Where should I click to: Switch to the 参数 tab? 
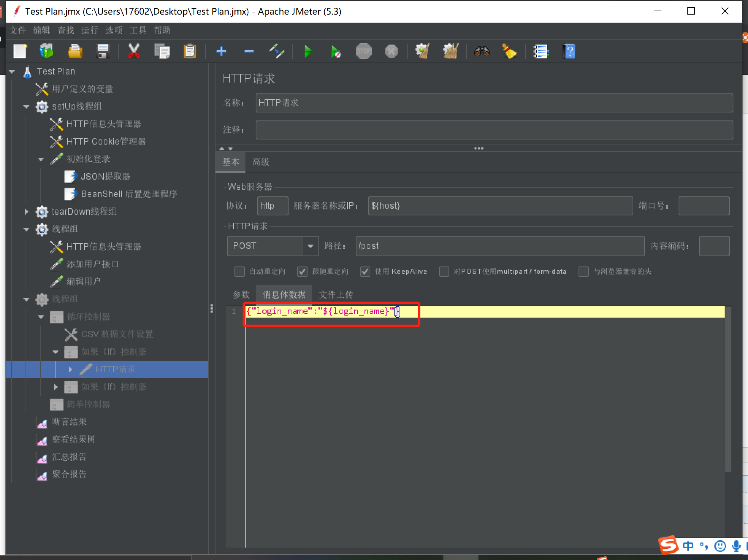tap(241, 295)
